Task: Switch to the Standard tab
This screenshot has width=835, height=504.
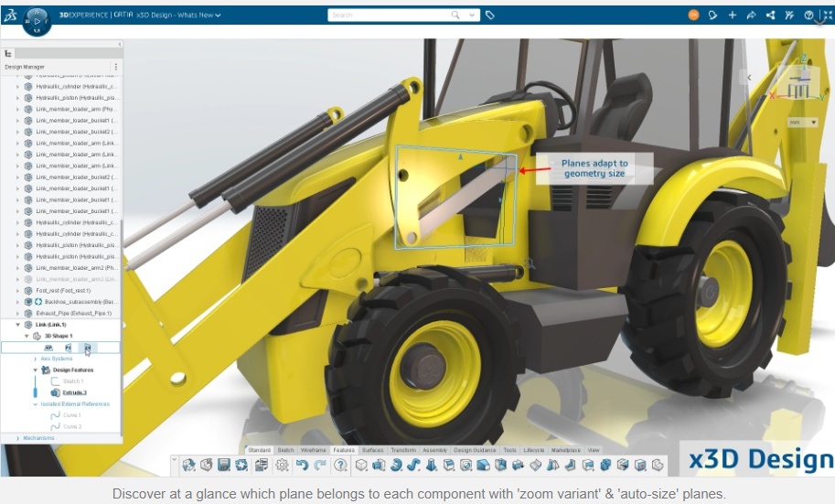Action: pyautogui.click(x=260, y=450)
